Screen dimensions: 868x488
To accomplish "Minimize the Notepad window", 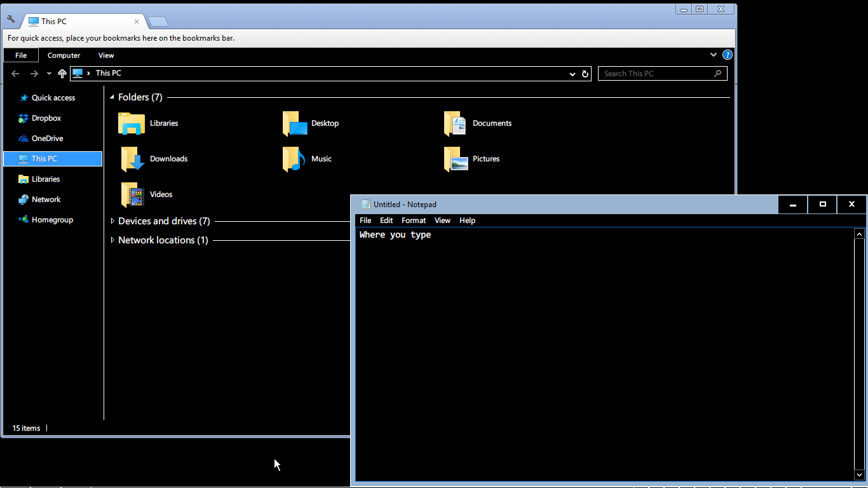I will point(793,205).
